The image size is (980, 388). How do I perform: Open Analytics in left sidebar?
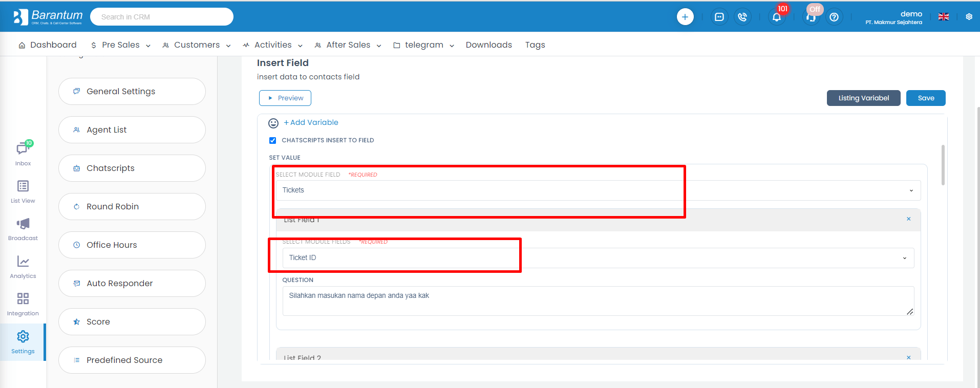(x=23, y=267)
